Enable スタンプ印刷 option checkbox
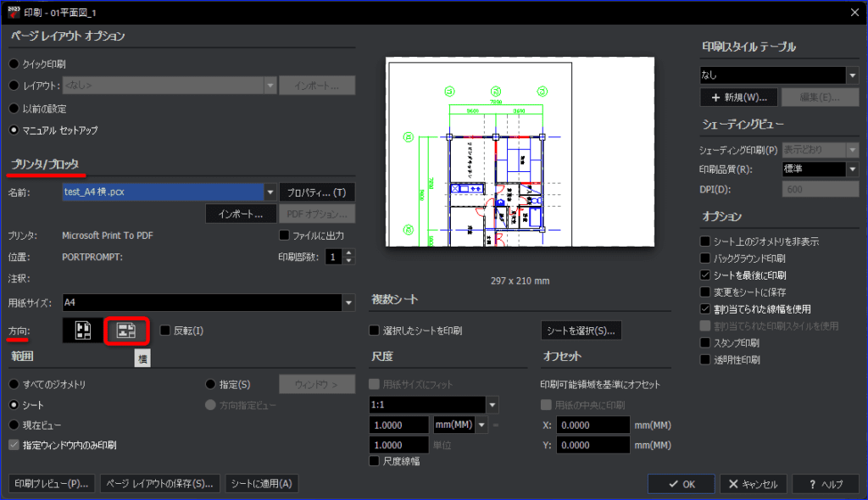Image resolution: width=868 pixels, height=500 pixels. tap(704, 342)
